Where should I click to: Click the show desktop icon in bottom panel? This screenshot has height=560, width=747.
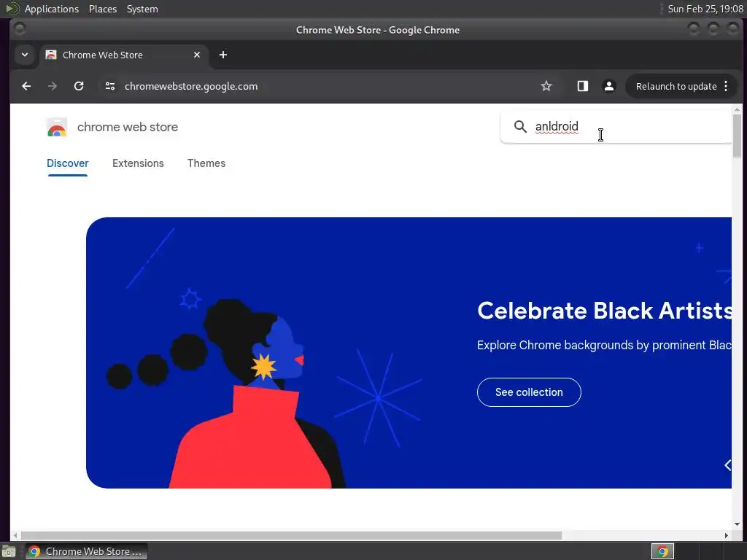[x=9, y=552]
